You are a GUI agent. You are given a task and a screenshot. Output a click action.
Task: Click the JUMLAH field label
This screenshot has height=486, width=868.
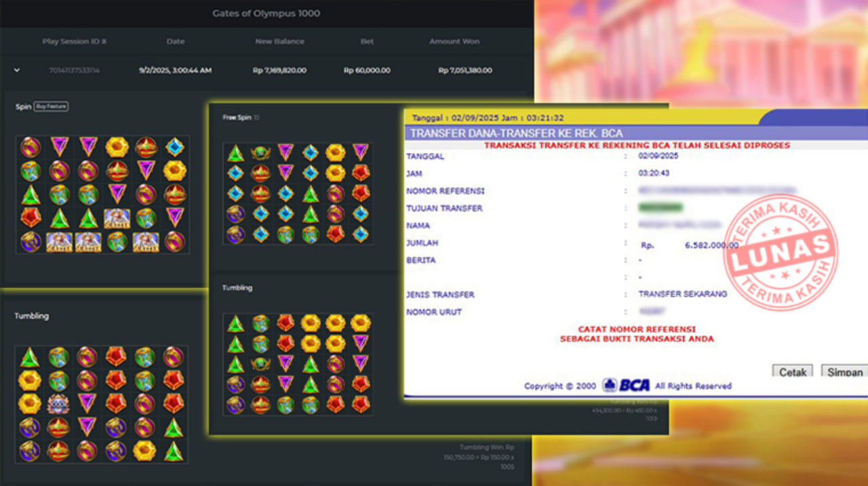(423, 243)
